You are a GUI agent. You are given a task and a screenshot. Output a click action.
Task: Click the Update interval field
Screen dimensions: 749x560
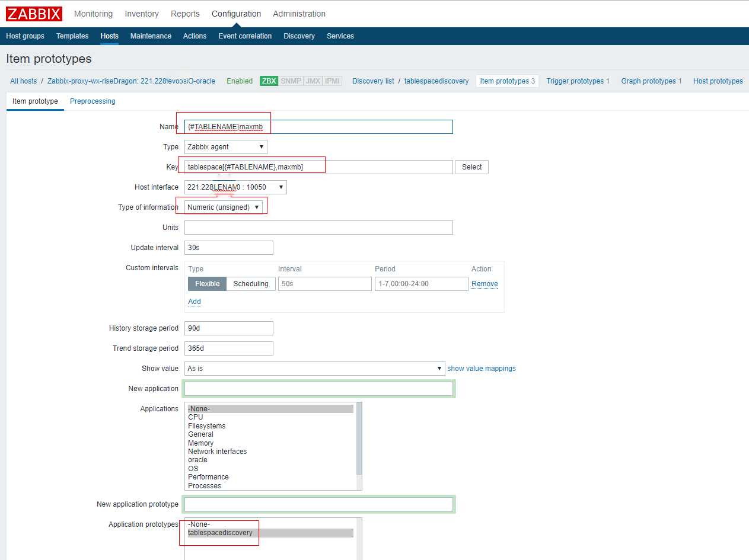pyautogui.click(x=229, y=248)
